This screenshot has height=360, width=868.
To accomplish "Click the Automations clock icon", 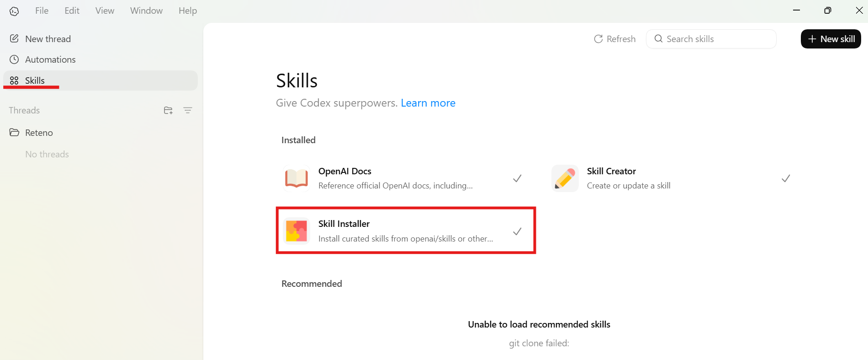I will pos(14,59).
